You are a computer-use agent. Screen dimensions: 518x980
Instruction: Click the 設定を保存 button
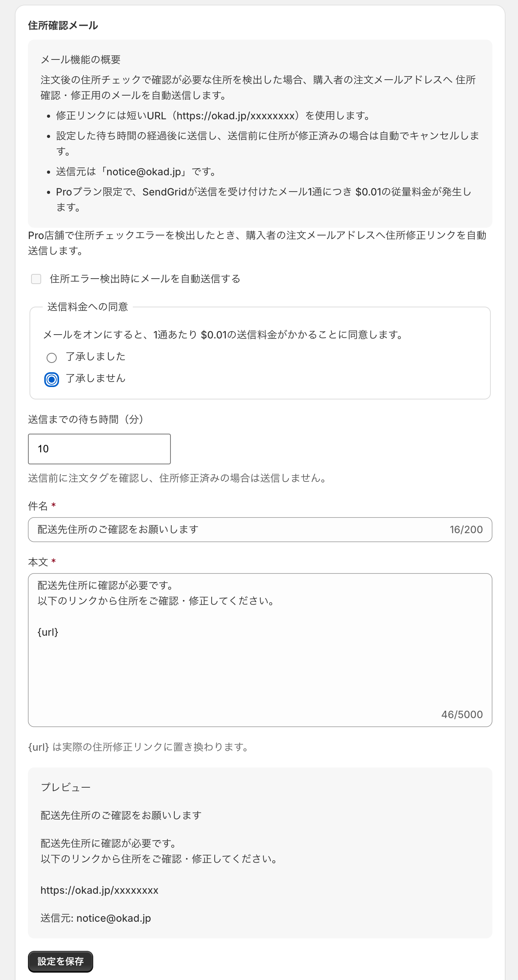pos(61,962)
